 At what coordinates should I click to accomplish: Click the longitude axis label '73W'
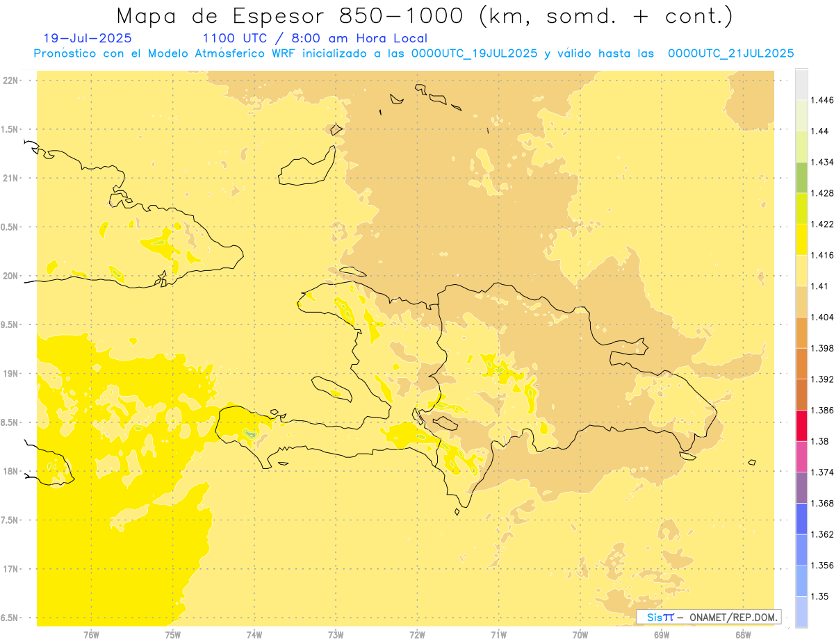click(x=336, y=634)
